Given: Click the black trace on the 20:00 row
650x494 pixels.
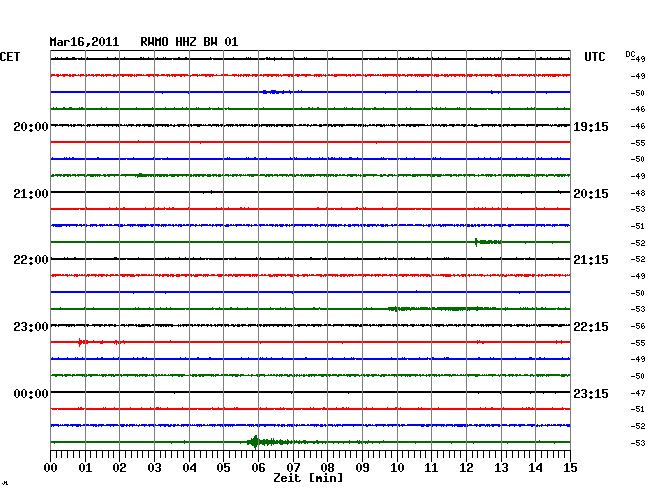Looking at the screenshot, I should pyautogui.click(x=310, y=125).
